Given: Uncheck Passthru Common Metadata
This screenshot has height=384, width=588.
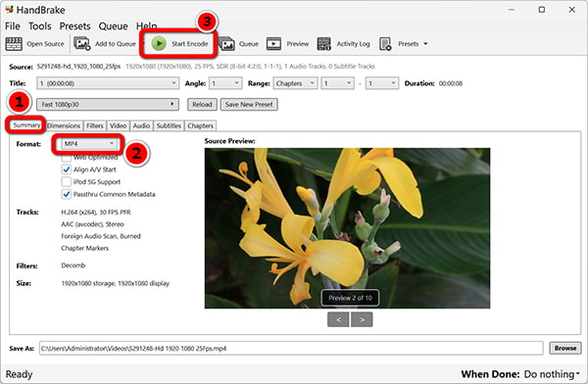Looking at the screenshot, I should pos(67,194).
